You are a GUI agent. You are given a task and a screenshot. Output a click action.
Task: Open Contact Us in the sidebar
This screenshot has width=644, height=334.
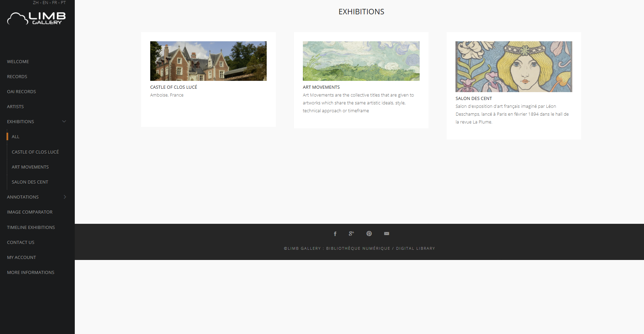point(21,243)
